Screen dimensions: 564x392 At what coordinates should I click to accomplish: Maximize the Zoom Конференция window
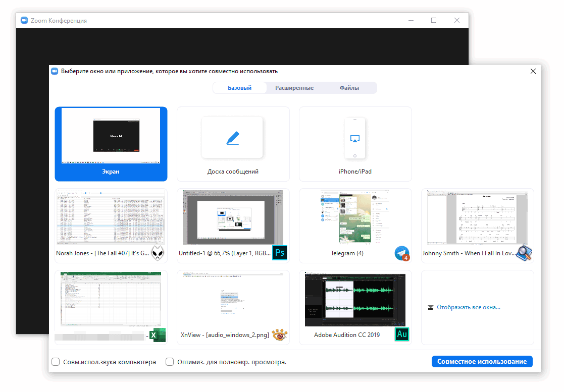434,21
